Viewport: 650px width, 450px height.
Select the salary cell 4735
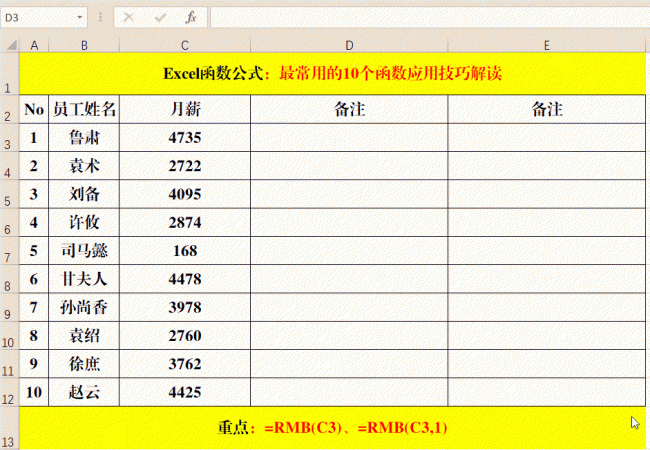click(185, 138)
